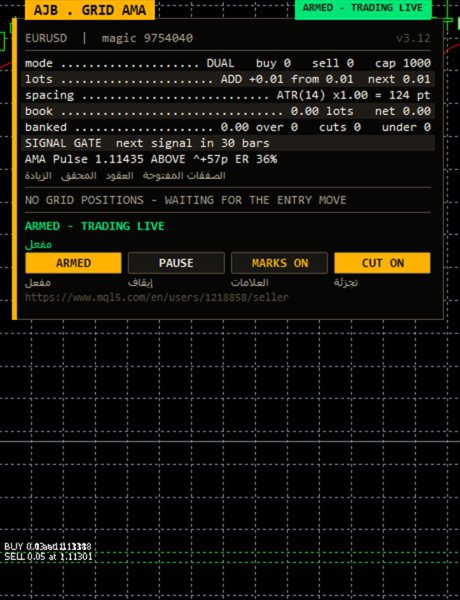Click the magic 9754040 text

(147, 38)
